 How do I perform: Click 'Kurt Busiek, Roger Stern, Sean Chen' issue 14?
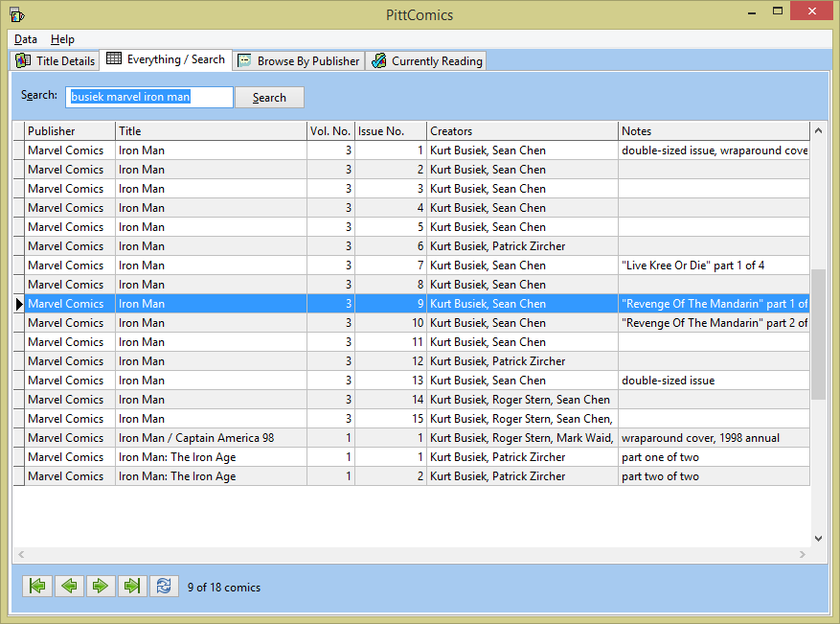click(x=522, y=400)
